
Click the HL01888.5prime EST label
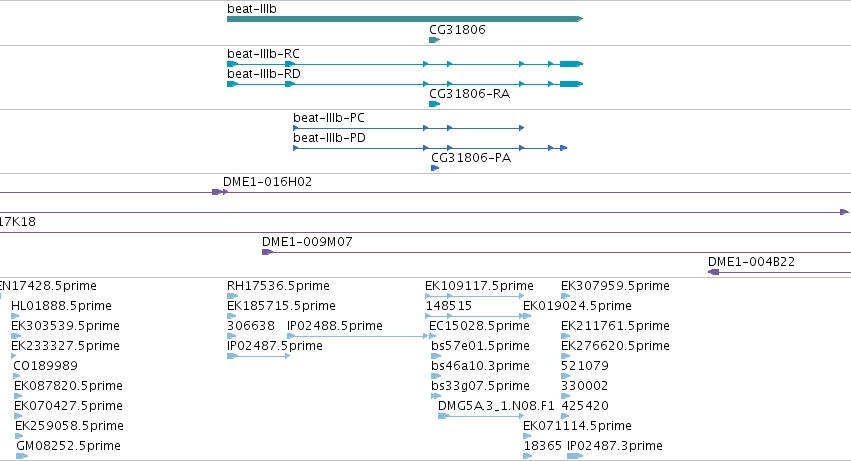click(61, 306)
